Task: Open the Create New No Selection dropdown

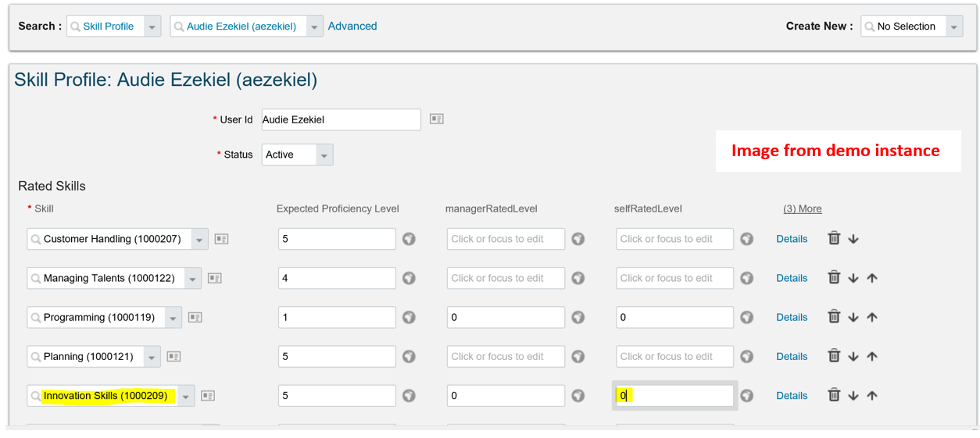Action: [953, 27]
